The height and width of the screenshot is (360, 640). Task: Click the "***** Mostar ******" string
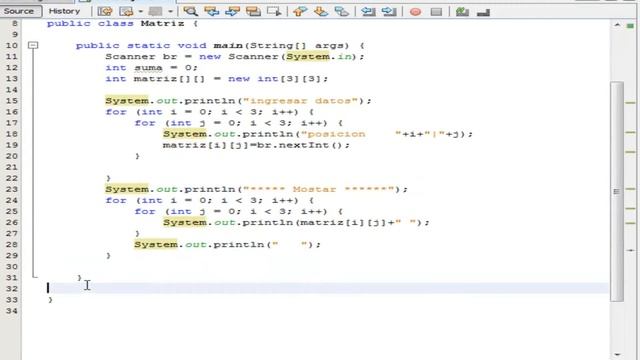click(x=319, y=189)
